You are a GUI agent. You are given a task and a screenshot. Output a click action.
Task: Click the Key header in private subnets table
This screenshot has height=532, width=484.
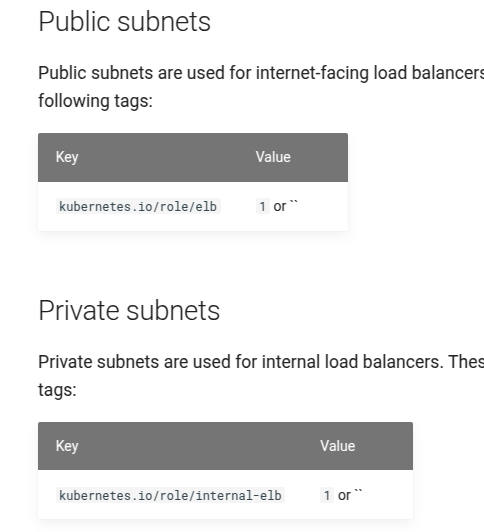[67, 446]
